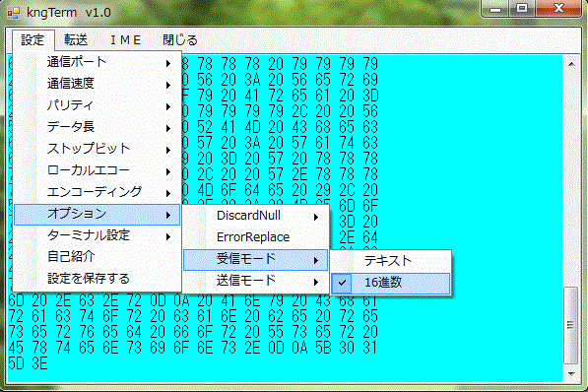This screenshot has height=392, width=588.
Task: Click the hex value 5D in the last line
Action: pyautogui.click(x=16, y=363)
